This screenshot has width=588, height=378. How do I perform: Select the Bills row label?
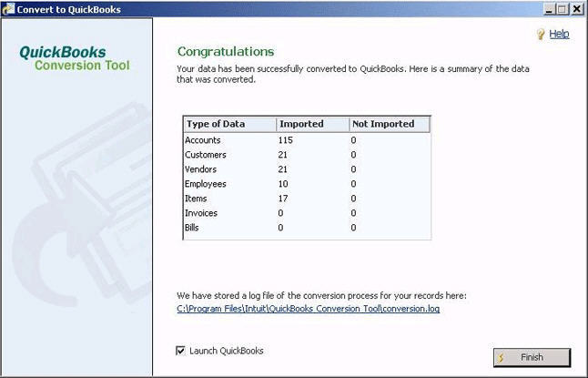coord(192,228)
